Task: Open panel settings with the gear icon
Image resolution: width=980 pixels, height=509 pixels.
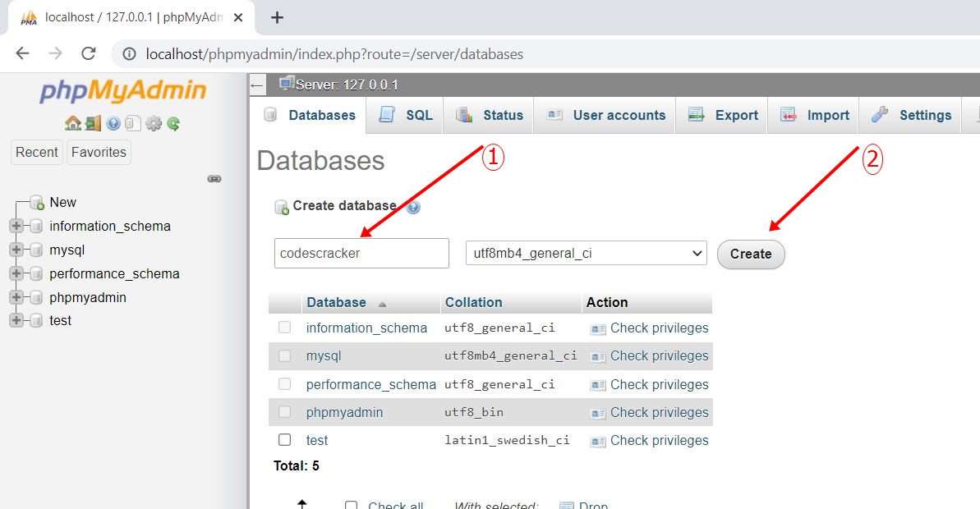Action: 153,124
